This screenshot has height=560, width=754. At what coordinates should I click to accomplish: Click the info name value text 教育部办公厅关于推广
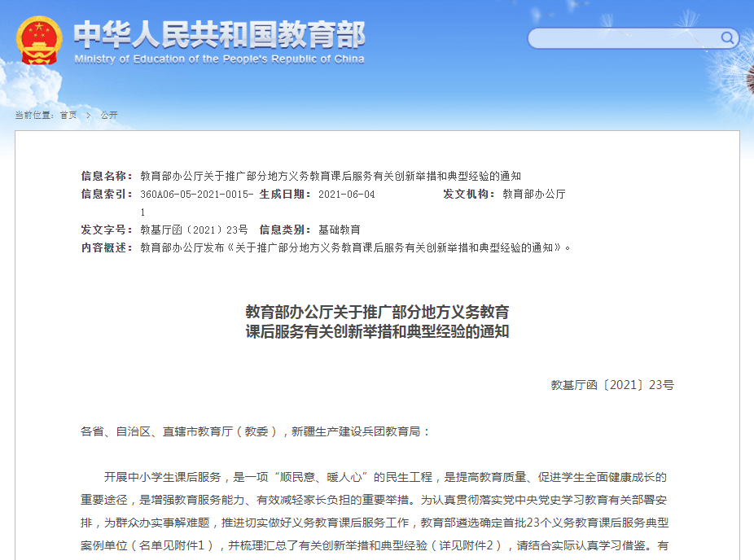(331, 176)
